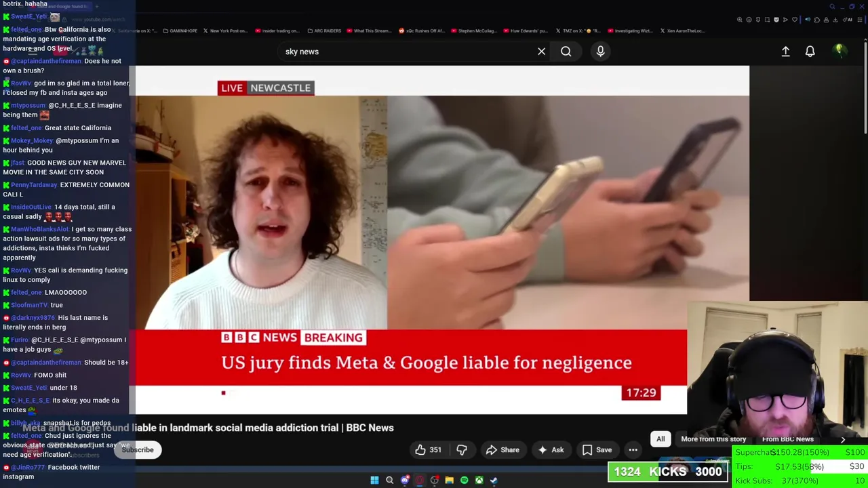This screenshot has height=488, width=868.
Task: Click username 'captainandanthefireman' asking about a brush
Action: tap(45, 61)
